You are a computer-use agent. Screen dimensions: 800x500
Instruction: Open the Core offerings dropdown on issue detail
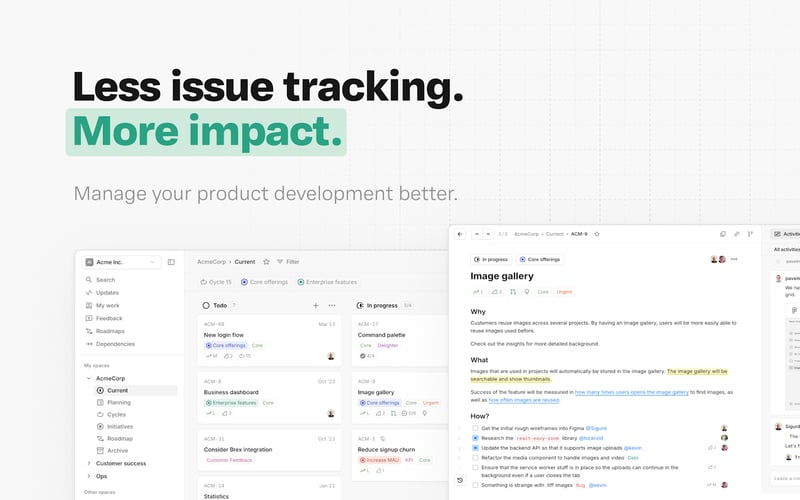pos(540,259)
